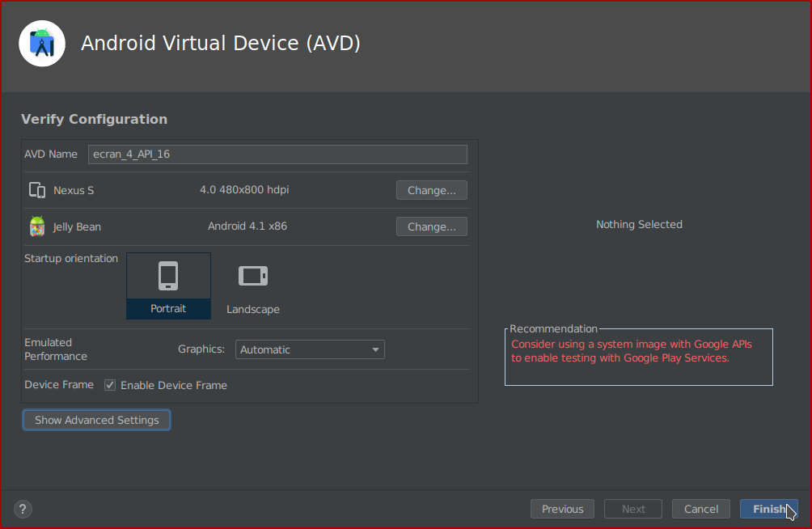Open help with the question mark icon
This screenshot has height=529, width=812.
pos(23,509)
